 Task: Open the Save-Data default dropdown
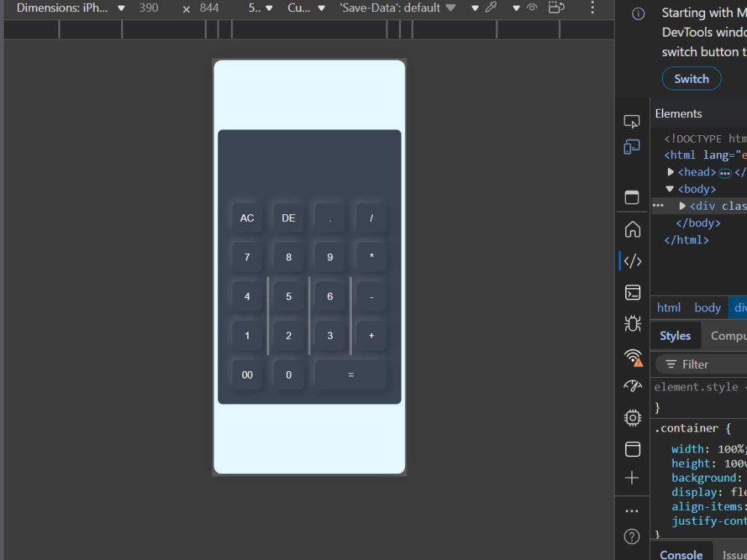397,7
